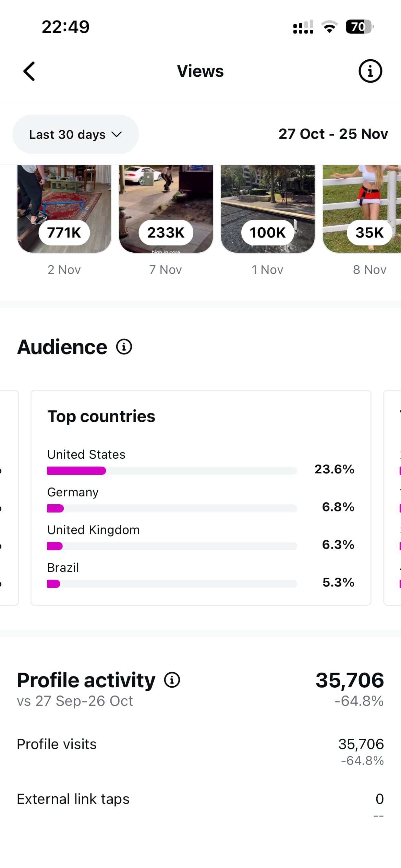
Task: Open the 233K views video thumbnail
Action: [x=166, y=208]
